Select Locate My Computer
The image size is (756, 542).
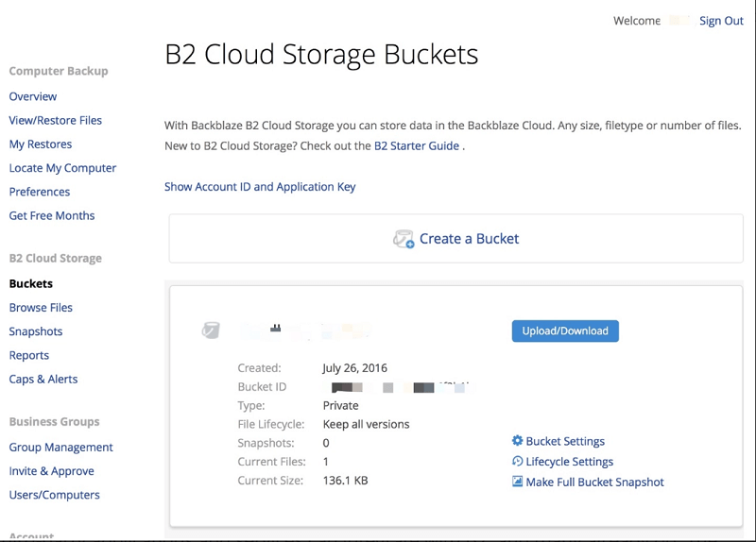(62, 168)
